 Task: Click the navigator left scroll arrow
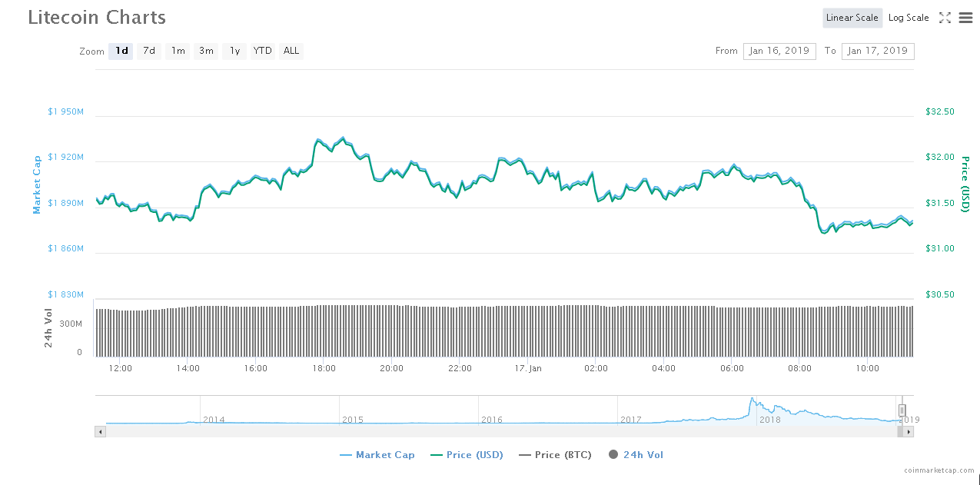100,432
